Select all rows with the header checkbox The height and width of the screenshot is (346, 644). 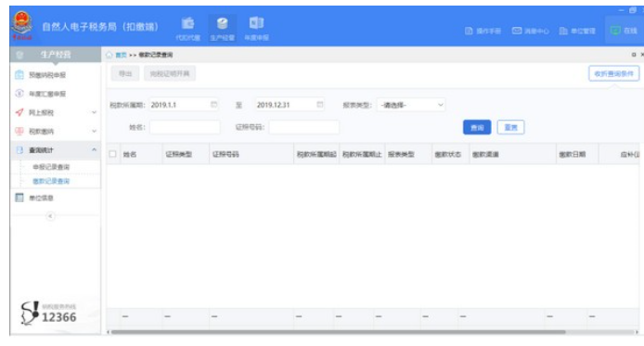[x=112, y=154]
